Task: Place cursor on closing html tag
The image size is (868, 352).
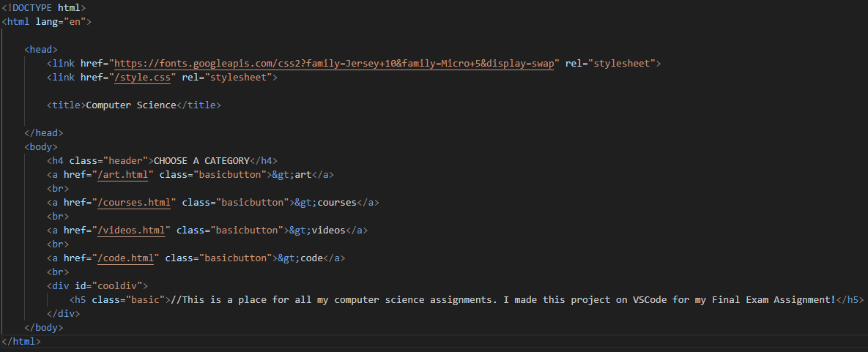Action: pyautogui.click(x=21, y=342)
